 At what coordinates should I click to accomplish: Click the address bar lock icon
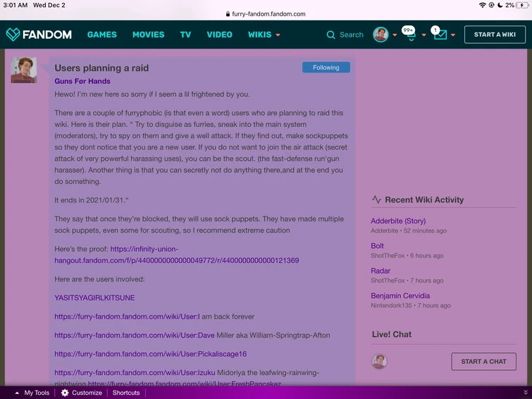228,14
